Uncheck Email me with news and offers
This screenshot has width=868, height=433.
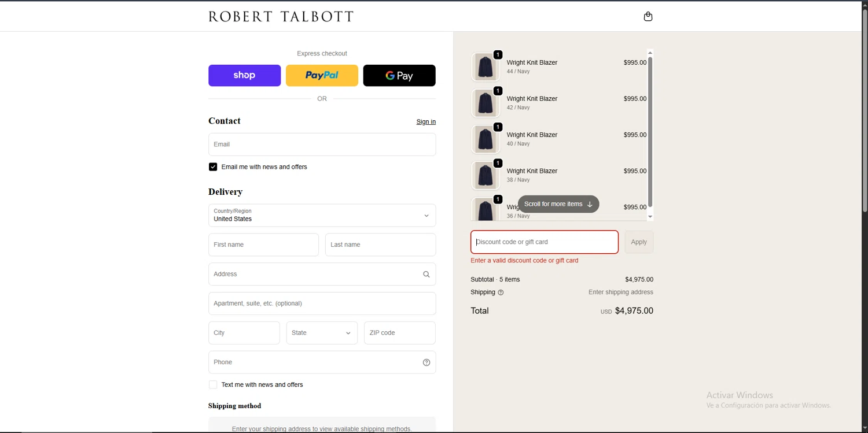click(x=213, y=167)
